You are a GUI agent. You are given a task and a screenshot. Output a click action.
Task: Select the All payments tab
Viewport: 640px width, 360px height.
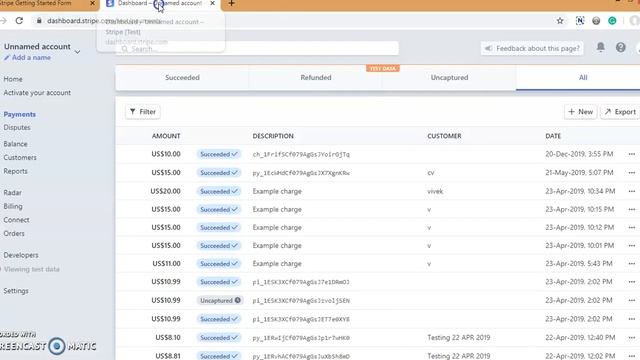[x=583, y=78]
